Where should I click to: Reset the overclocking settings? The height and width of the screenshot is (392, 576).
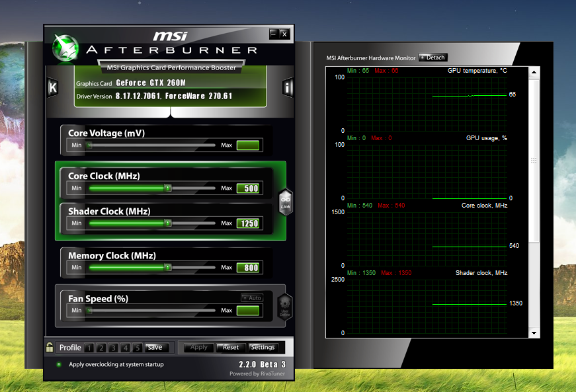point(230,347)
